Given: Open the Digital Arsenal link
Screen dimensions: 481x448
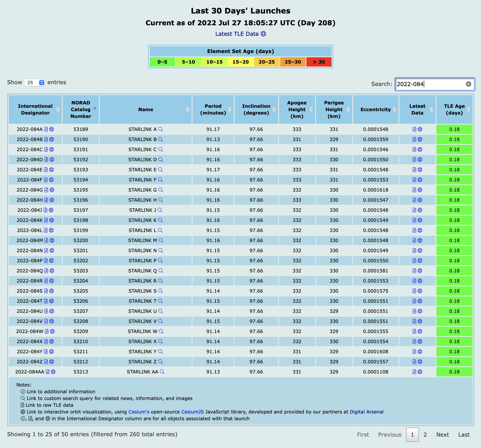Looking at the screenshot, I should point(367,412).
